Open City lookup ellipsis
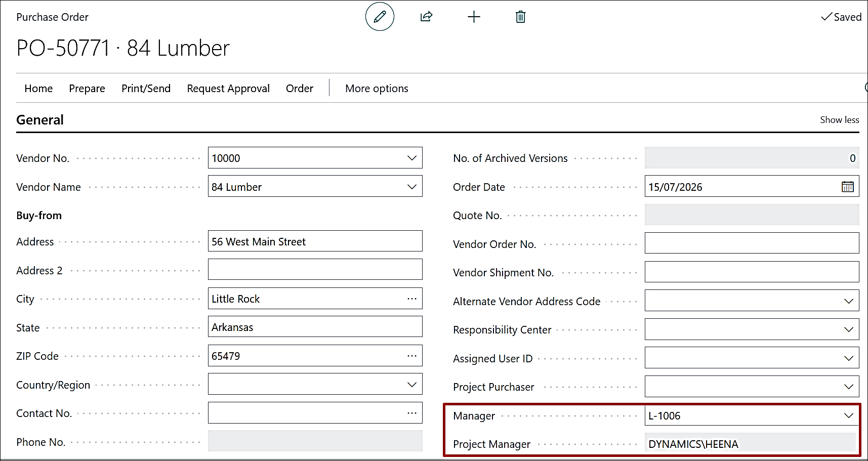Image resolution: width=868 pixels, height=461 pixels. click(412, 299)
